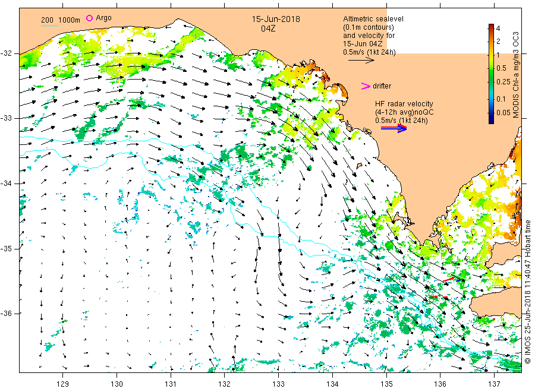The image size is (535, 392).
Task: Click the 'Altimetric sealevel' legend text
Action: point(373,19)
